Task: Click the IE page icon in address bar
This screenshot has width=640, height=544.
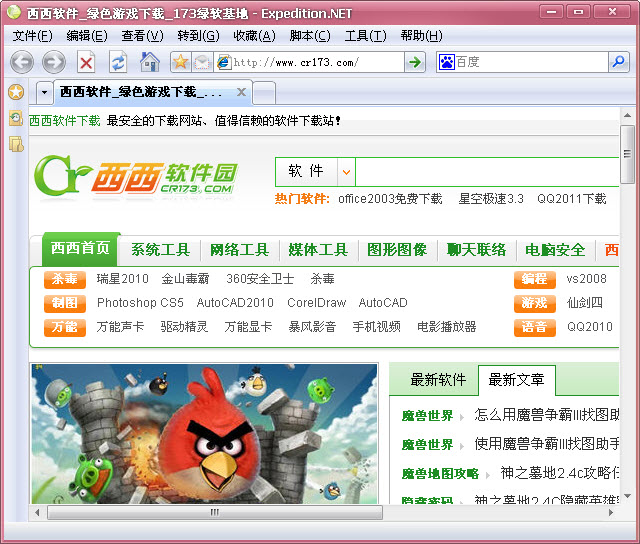Action: coord(224,62)
